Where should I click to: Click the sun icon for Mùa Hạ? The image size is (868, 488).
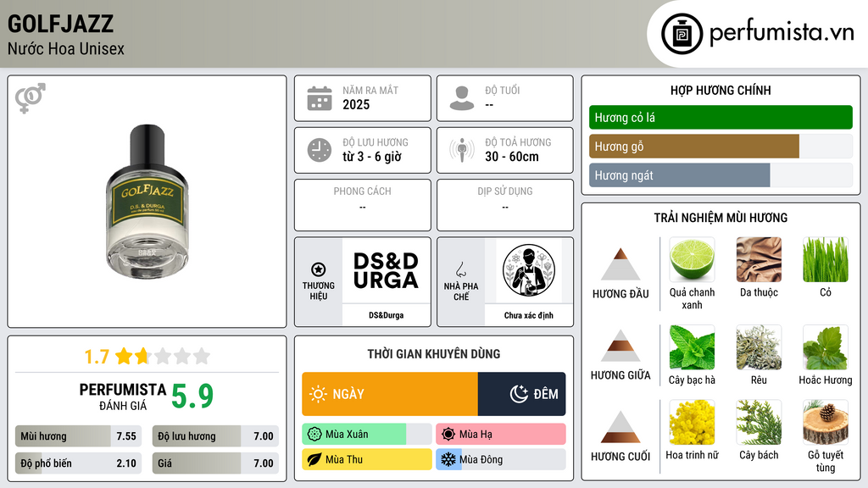coord(448,435)
